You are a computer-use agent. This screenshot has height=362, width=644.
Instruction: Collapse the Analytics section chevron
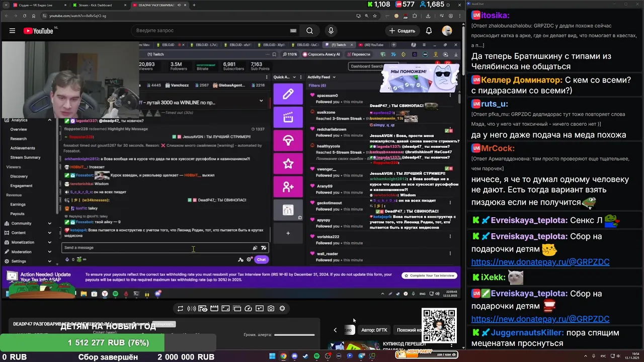click(x=49, y=120)
